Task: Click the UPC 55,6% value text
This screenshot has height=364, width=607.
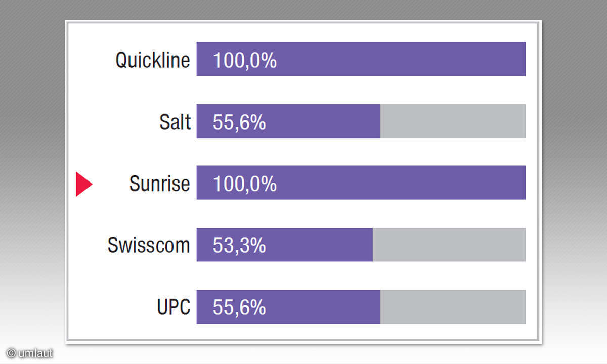Action: (239, 307)
